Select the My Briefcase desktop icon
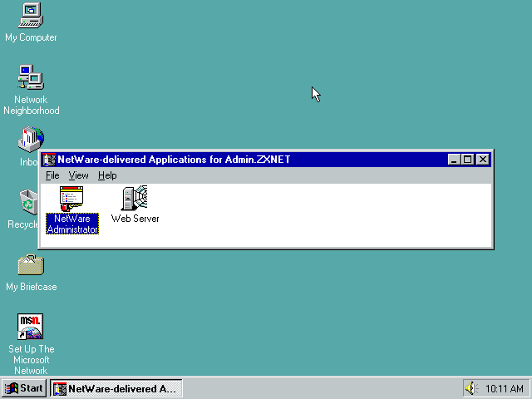Screen dimensions: 532x399 [x=31, y=264]
